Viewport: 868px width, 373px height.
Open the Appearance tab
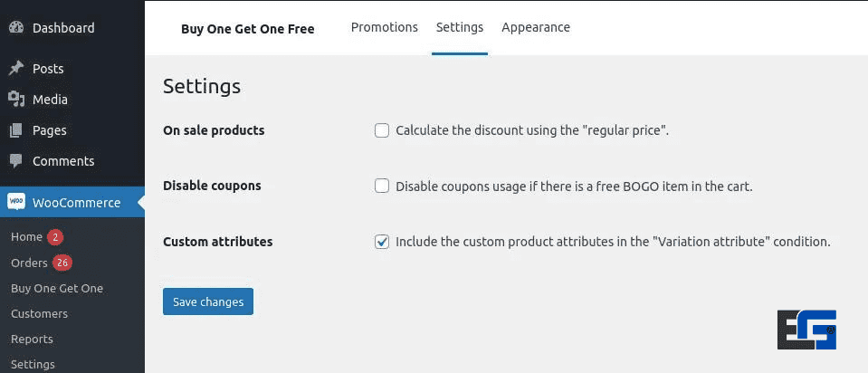click(x=536, y=27)
